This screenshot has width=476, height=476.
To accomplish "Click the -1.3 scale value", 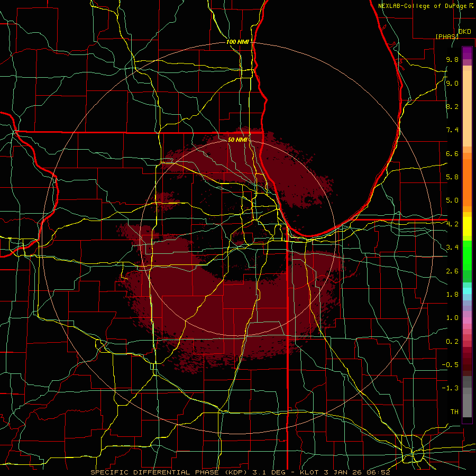I will 450,389.
